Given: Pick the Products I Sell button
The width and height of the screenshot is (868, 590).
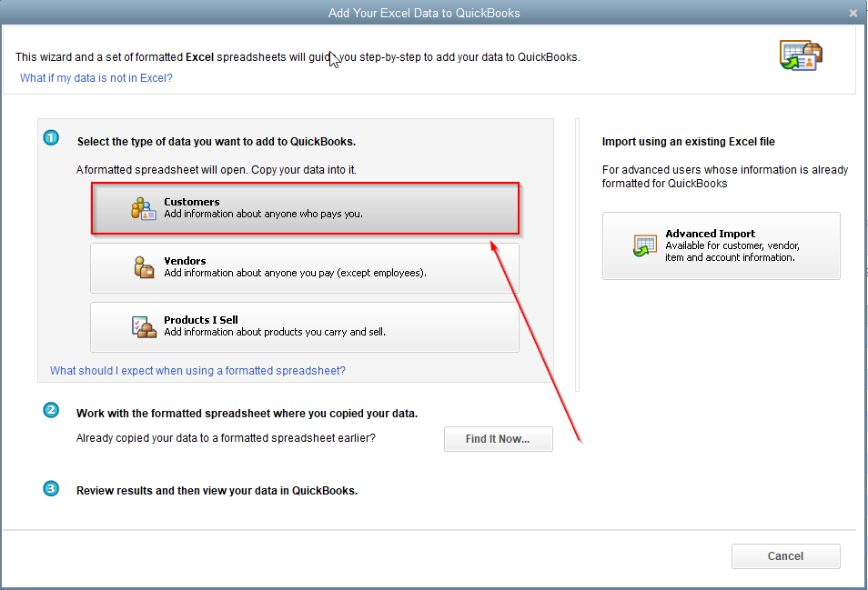Looking at the screenshot, I should point(305,326).
